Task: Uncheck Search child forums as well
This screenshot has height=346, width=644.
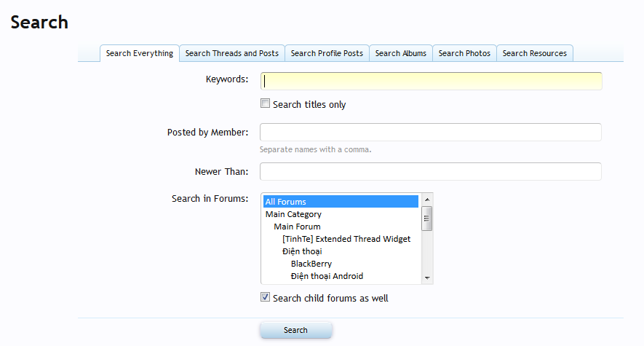Action: (266, 297)
